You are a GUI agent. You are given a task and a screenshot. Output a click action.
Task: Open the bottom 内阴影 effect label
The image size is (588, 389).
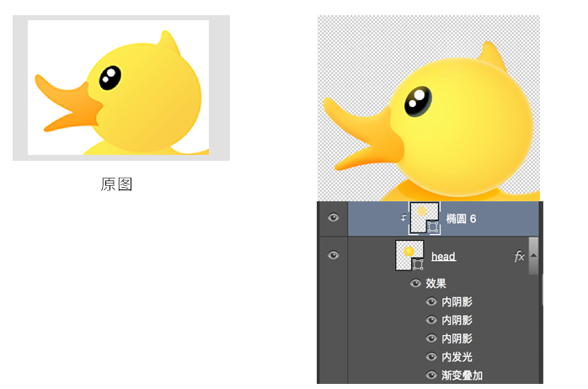pyautogui.click(x=457, y=338)
